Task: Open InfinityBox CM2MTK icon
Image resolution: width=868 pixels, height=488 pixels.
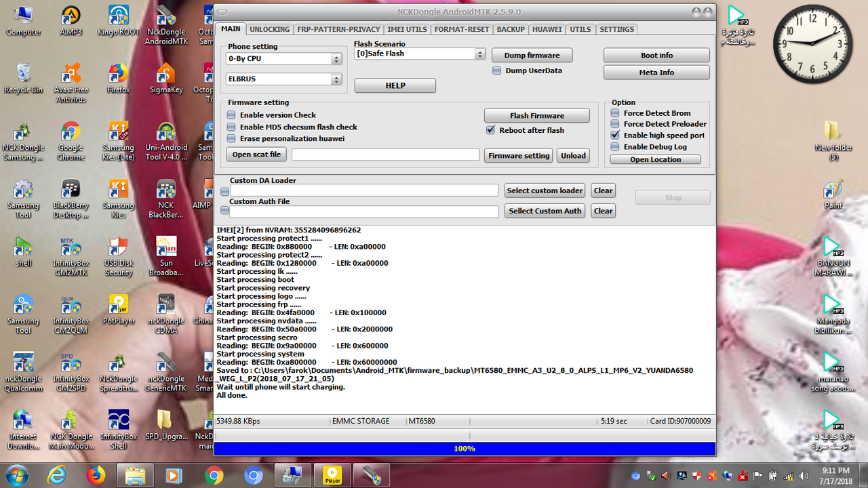Action: pos(71,256)
